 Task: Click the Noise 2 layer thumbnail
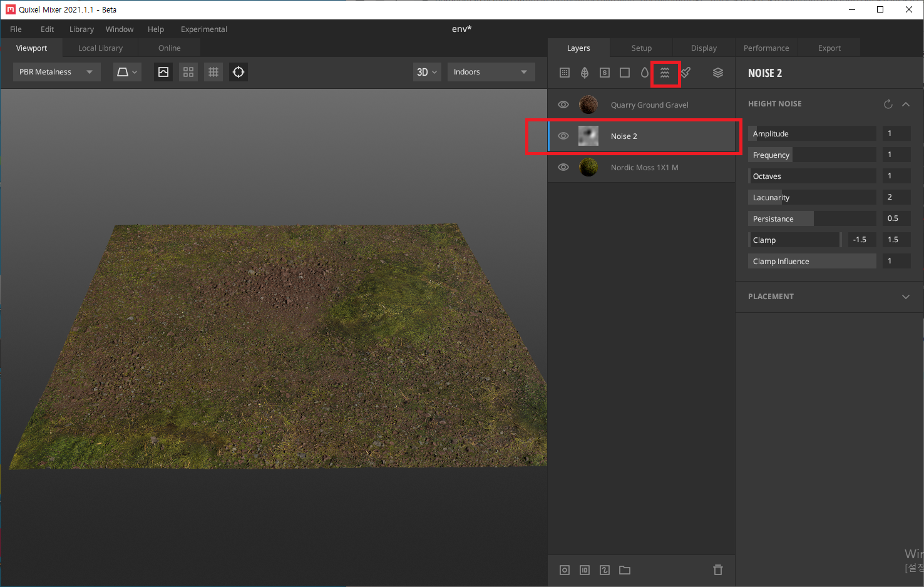tap(588, 136)
